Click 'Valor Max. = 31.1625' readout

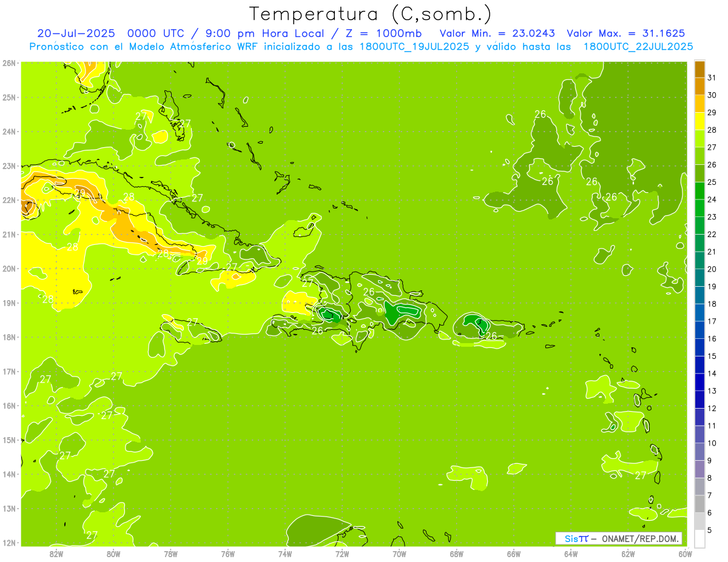(x=625, y=33)
